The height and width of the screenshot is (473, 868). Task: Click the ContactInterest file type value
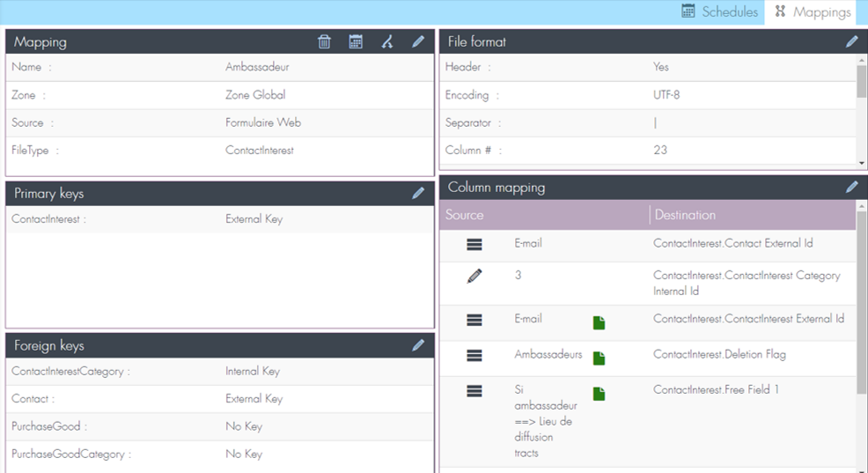[x=259, y=150]
